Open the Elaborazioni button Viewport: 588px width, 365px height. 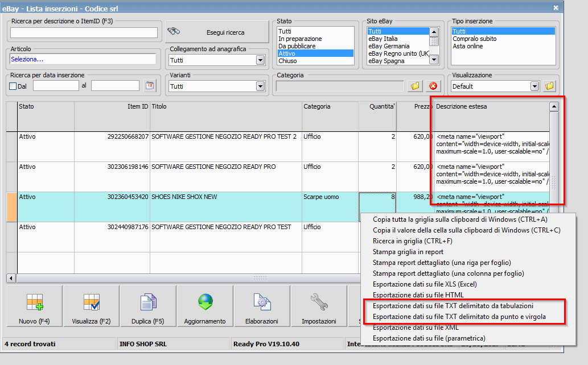point(262,306)
